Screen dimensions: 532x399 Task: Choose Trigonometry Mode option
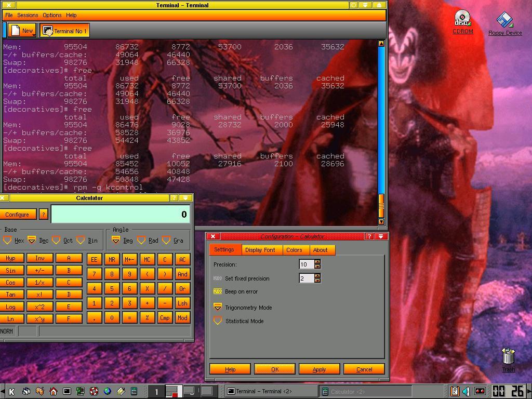[243, 308]
